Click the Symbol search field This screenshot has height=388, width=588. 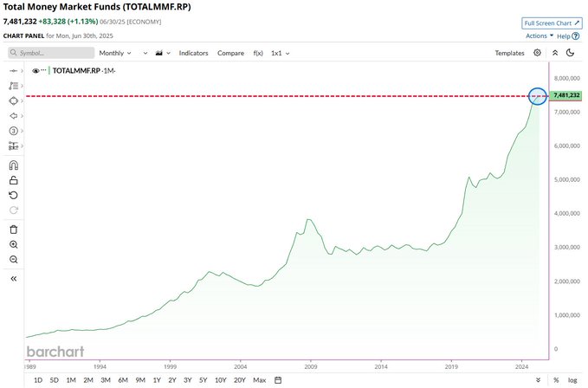[51, 53]
